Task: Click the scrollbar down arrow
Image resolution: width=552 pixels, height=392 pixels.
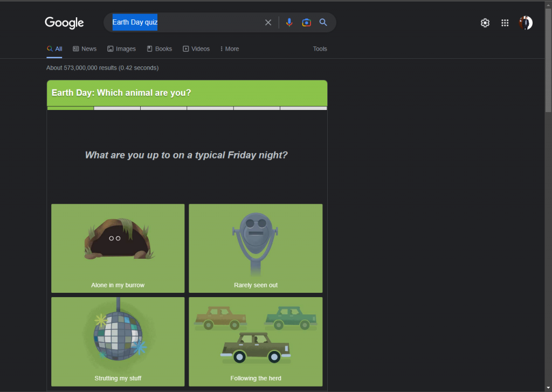Action: click(x=548, y=388)
